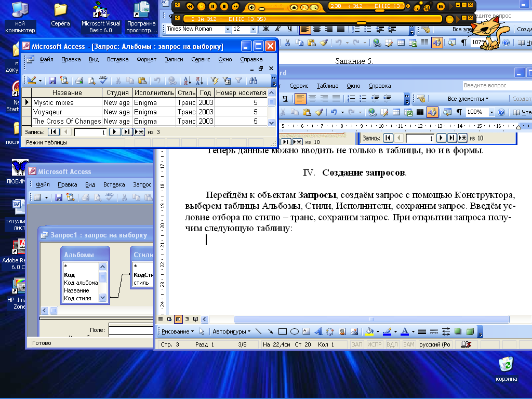The height and width of the screenshot is (399, 532).
Task: Go to next record in Альбомы query
Action: 115,132
